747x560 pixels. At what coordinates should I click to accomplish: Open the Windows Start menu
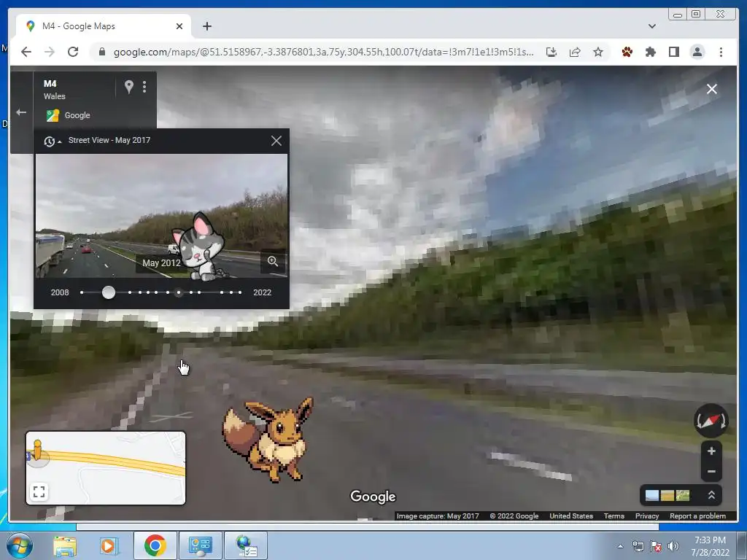pos(20,545)
